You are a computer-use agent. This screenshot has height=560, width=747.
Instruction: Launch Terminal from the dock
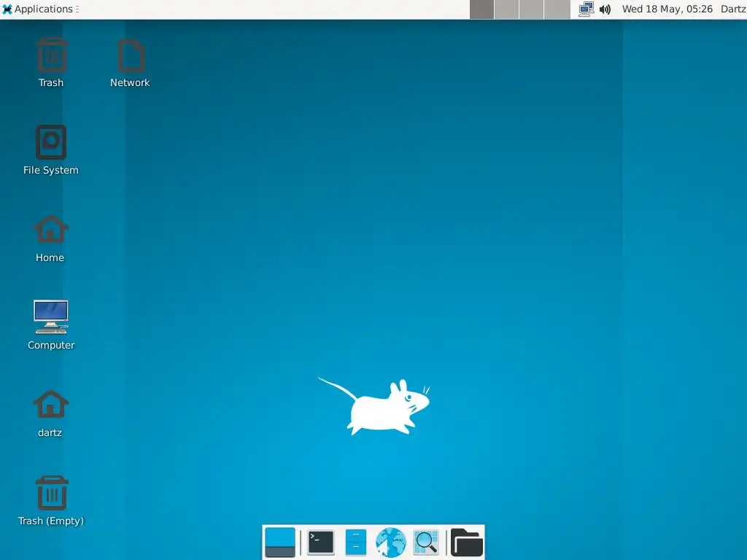321,542
